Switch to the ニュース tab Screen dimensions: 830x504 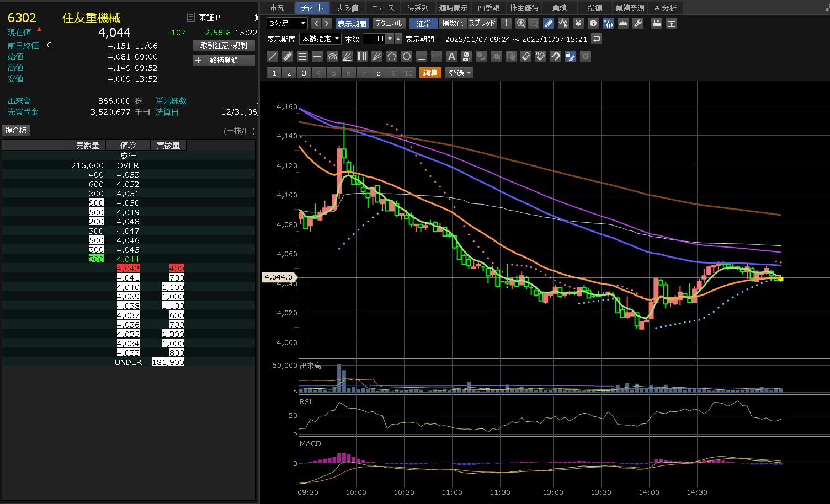382,8
